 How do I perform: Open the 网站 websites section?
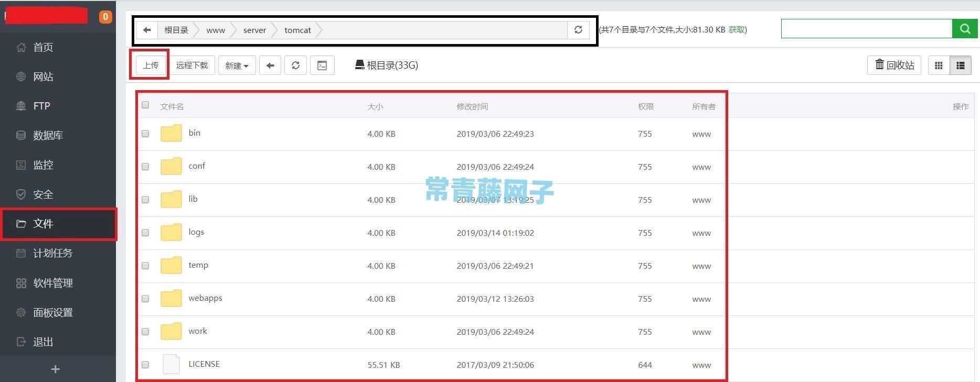click(58, 77)
